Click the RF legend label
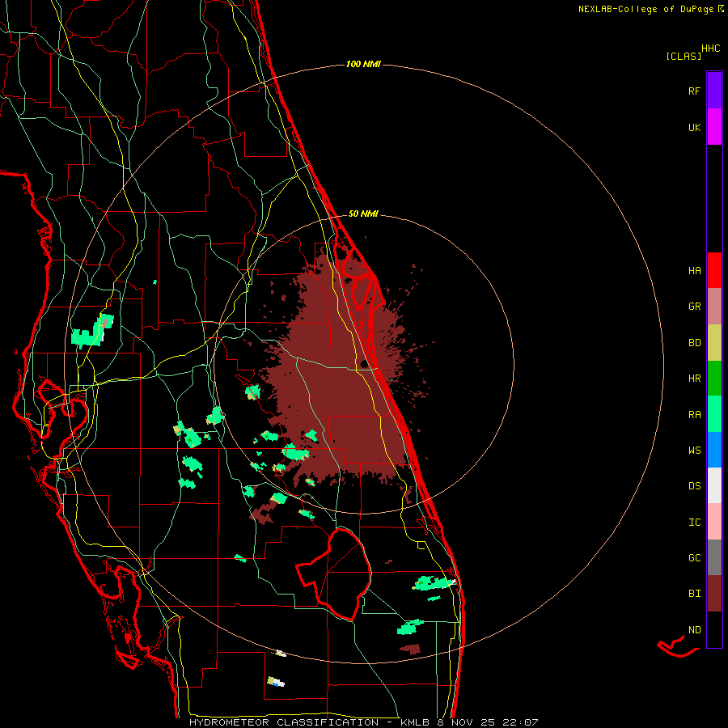This screenshot has height=728, width=728. pos(694,91)
